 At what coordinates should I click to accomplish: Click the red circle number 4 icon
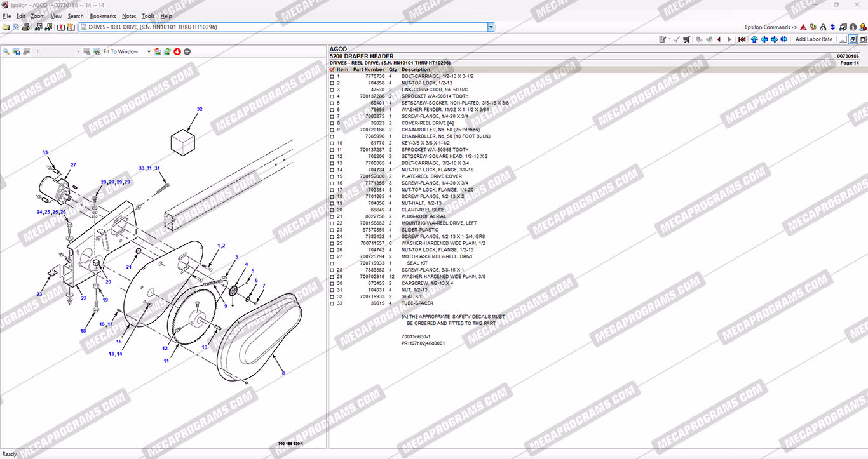[x=177, y=51]
